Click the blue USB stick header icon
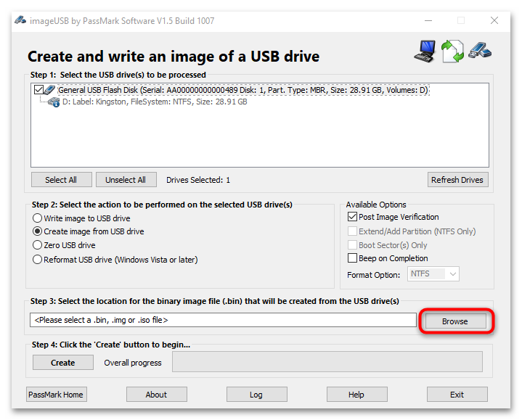522x420 pixels. (480, 50)
